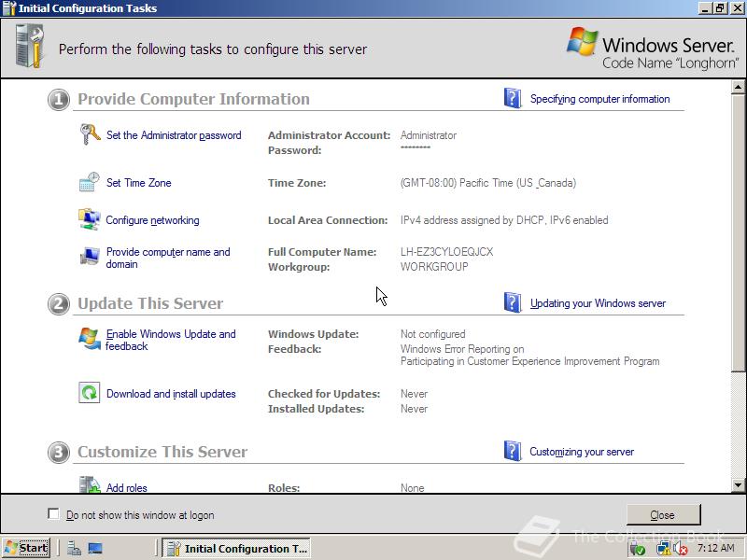Click the None value beside Roles
The height and width of the screenshot is (560, 747).
pos(412,487)
